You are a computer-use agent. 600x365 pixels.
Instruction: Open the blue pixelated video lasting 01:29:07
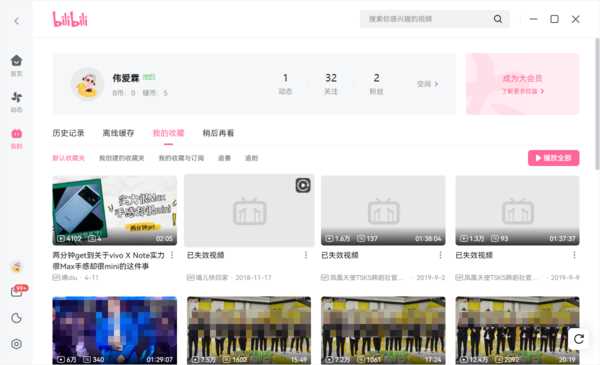(x=115, y=331)
